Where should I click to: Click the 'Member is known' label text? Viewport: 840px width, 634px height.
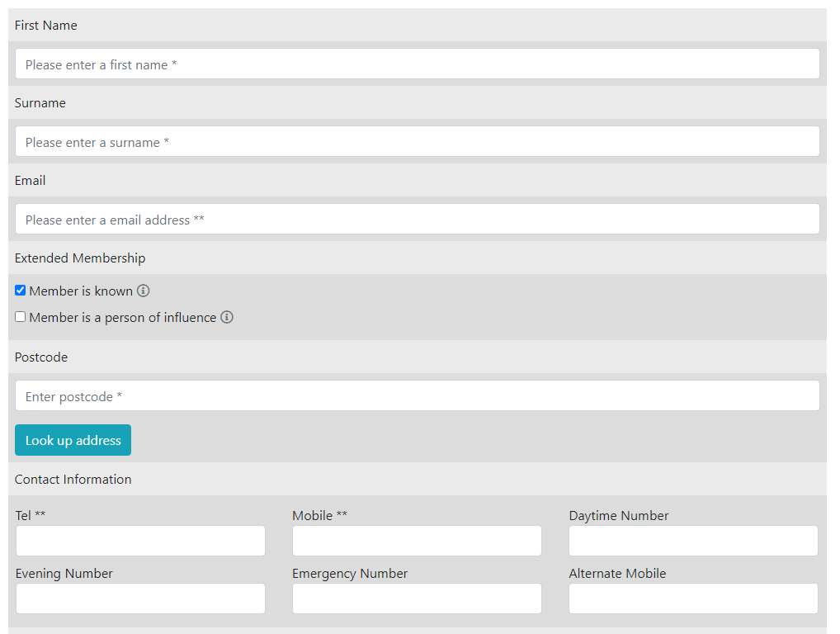tap(81, 291)
